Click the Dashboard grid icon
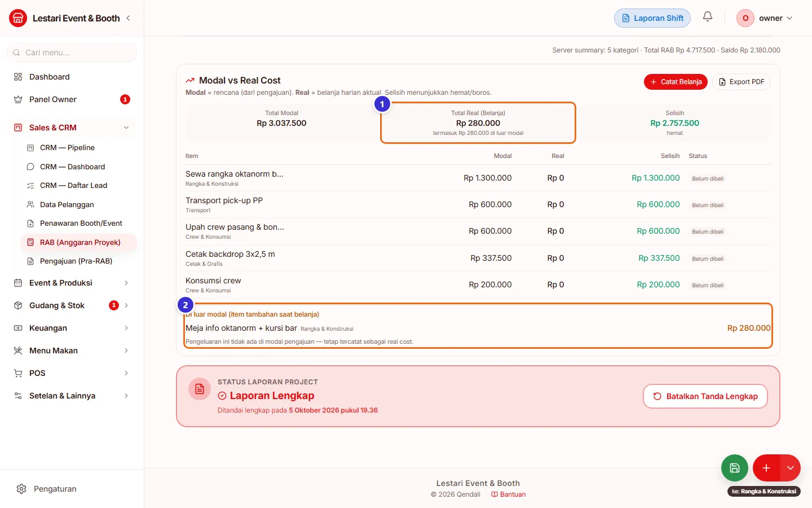The width and height of the screenshot is (812, 508). coord(18,77)
